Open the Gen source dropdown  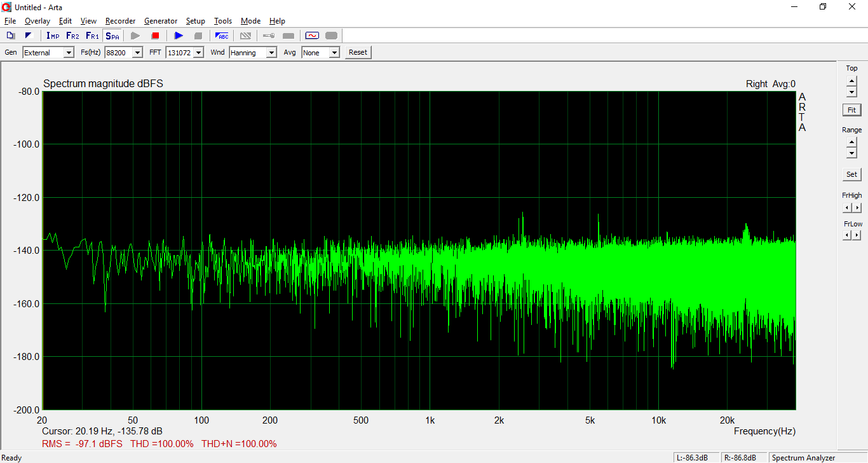pos(69,53)
